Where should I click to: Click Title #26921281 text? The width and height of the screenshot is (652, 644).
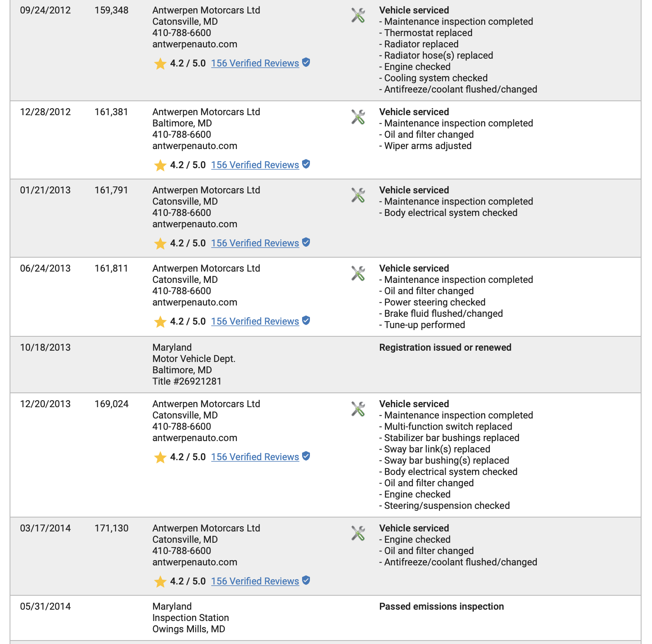(x=187, y=382)
